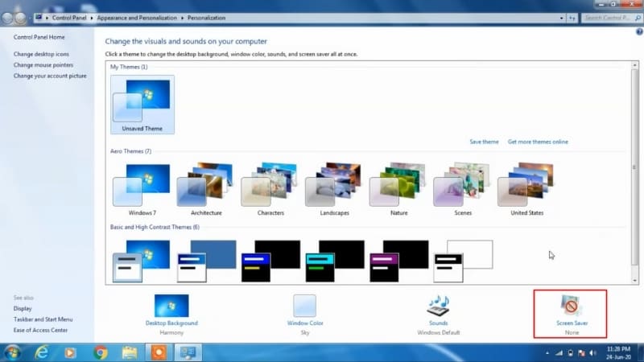The height and width of the screenshot is (362, 644).
Task: Open the Display link under See also
Action: coord(23,308)
